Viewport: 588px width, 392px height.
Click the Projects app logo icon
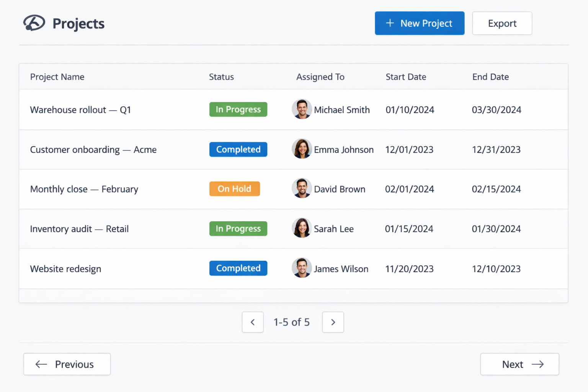pos(34,23)
